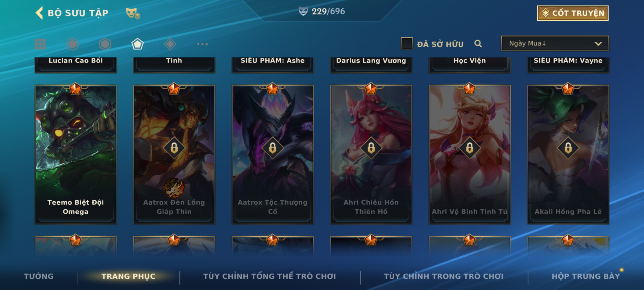Viewport: 644px width, 290px height.
Task: Toggle the Đã Sở Hữu checkbox
Action: (407, 44)
